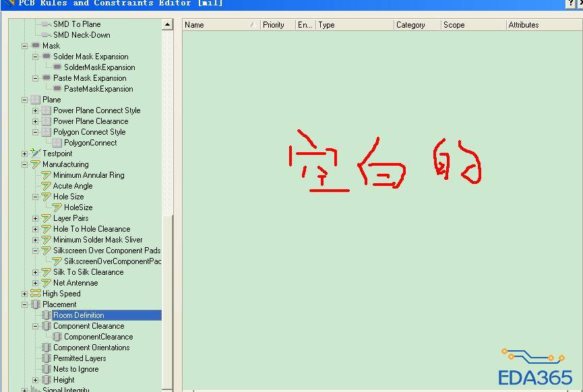Screen dimensions: 583x392
Task: Click the Minimum Solder Mask Sliver icon
Action: [x=46, y=240]
